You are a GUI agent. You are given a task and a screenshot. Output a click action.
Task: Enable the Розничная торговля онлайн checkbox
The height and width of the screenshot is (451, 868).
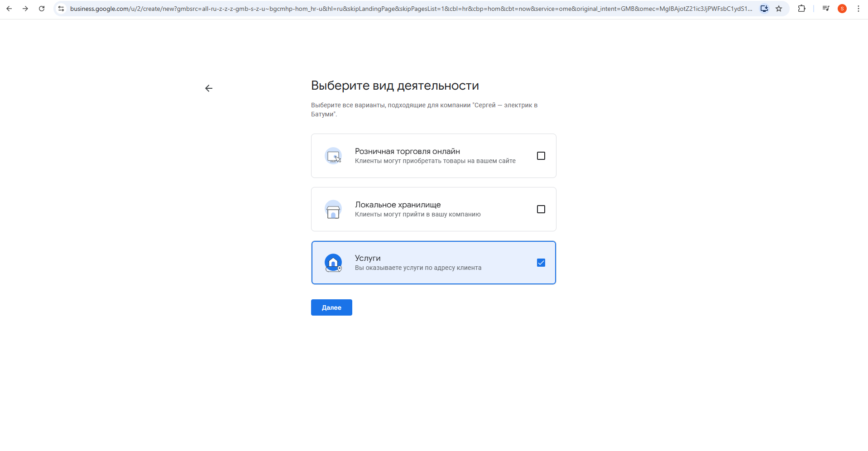[542, 155]
